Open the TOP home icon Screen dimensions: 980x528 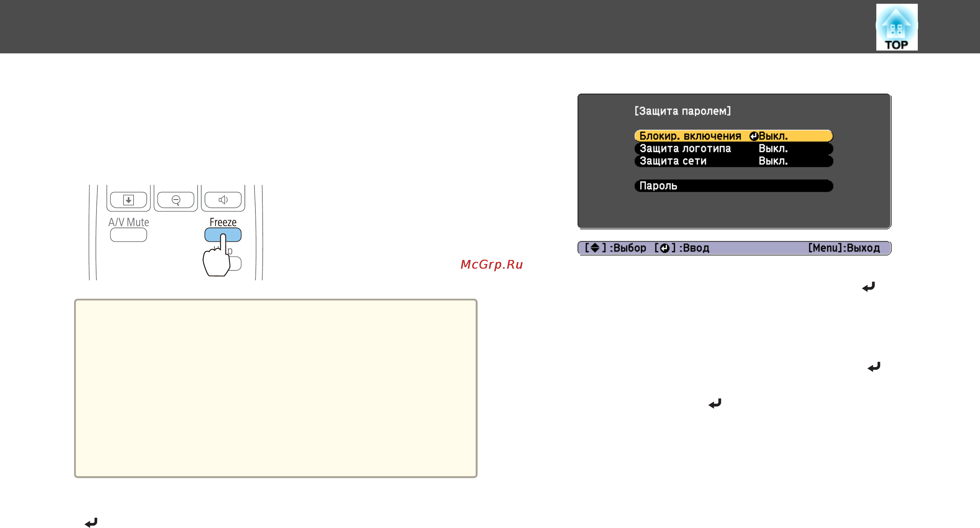(896, 27)
